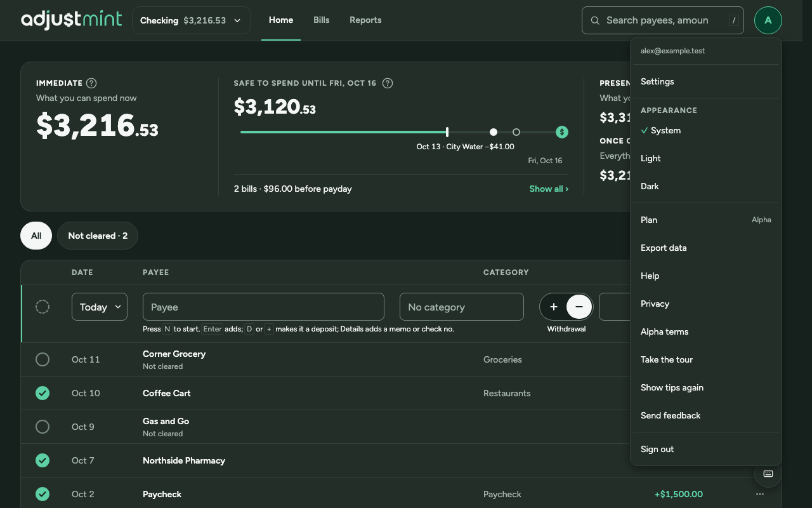812x508 pixels.
Task: Select Take the tour
Action: (706, 359)
